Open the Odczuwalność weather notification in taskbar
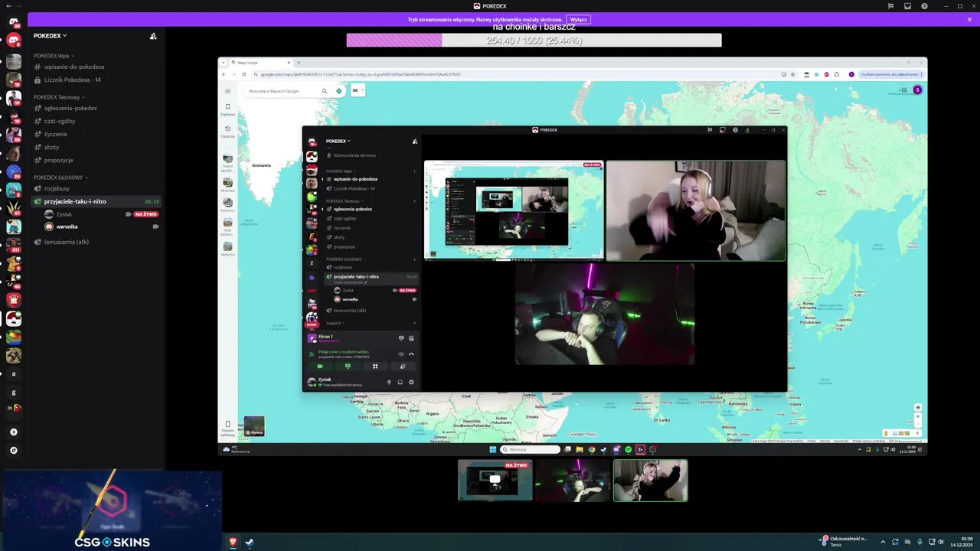 click(844, 541)
